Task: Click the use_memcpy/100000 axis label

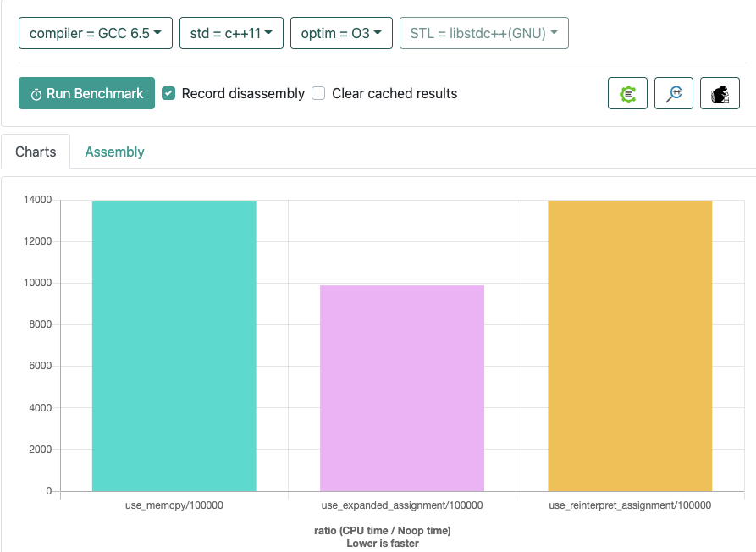Action: pos(174,505)
